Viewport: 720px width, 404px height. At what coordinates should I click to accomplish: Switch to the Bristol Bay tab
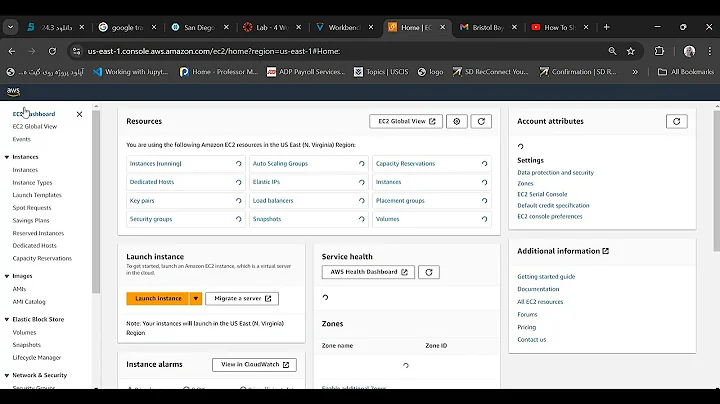point(487,27)
